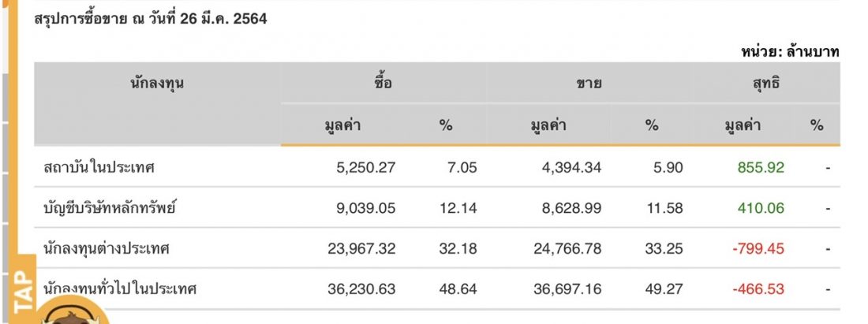Select the นักลงทุนต่างประเทศ row label
The width and height of the screenshot is (868, 324).
click(107, 249)
